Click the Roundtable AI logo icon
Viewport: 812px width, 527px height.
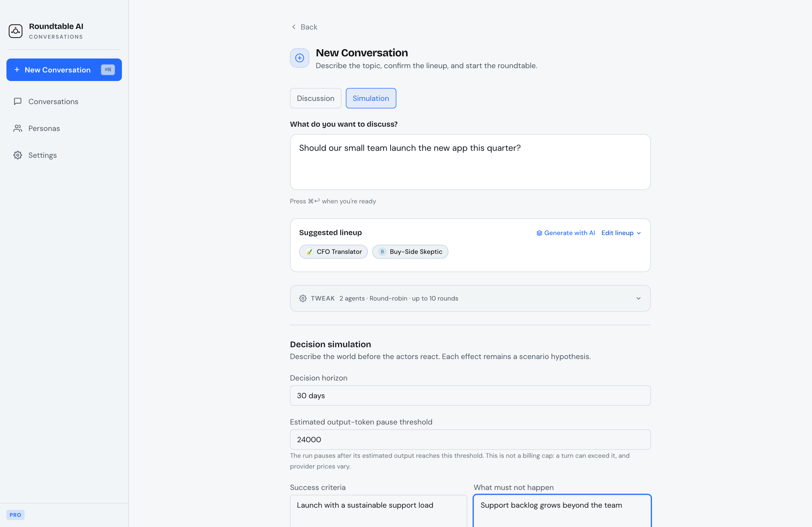point(16,31)
